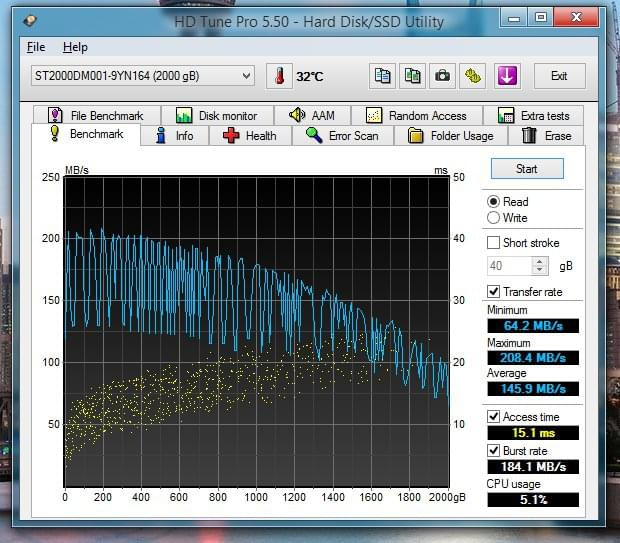Click the thermometer temperature icon

pos(279,76)
